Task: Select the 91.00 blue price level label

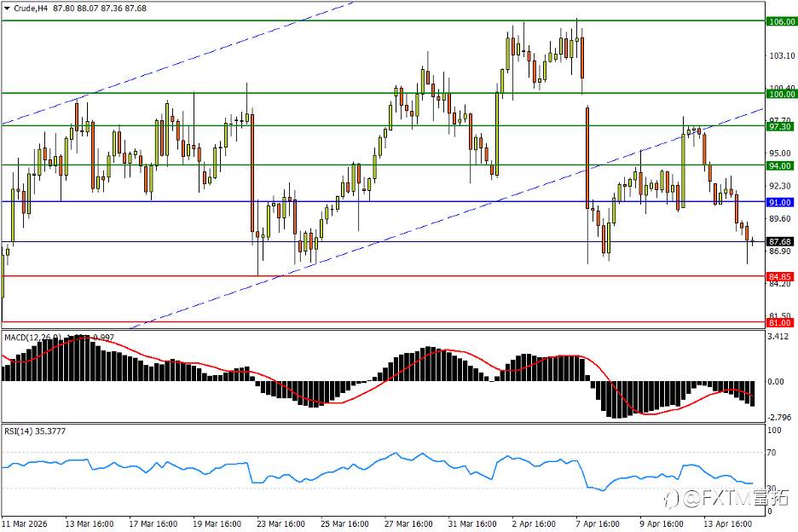Action: tap(780, 203)
